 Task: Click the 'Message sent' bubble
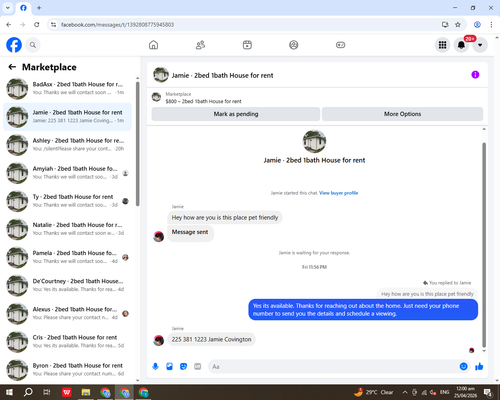pos(190,233)
